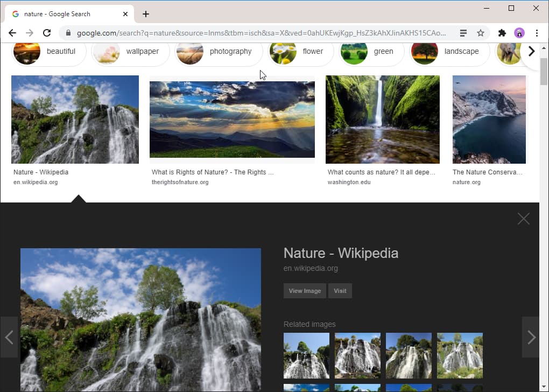Viewport: 549px width, 392px height.
Task: Click the Visit button
Action: coord(340,291)
